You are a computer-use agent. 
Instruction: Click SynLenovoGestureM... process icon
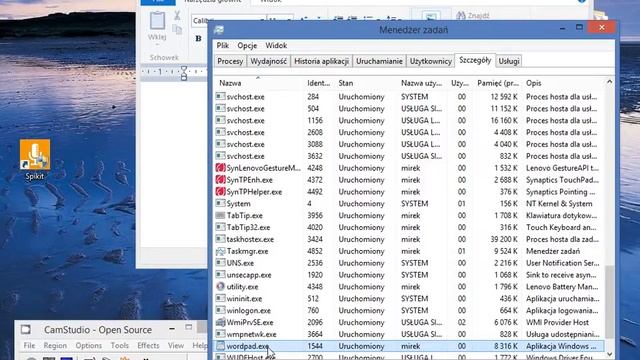click(220, 168)
